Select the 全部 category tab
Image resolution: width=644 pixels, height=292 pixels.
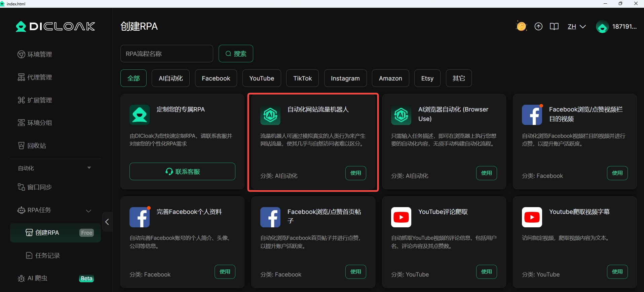click(x=134, y=78)
